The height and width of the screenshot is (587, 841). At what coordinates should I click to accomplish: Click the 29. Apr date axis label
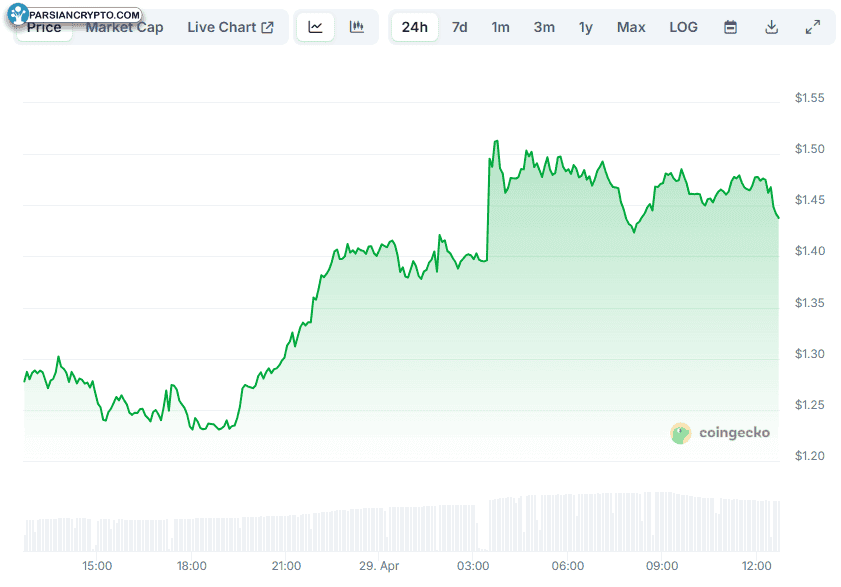pyautogui.click(x=379, y=566)
